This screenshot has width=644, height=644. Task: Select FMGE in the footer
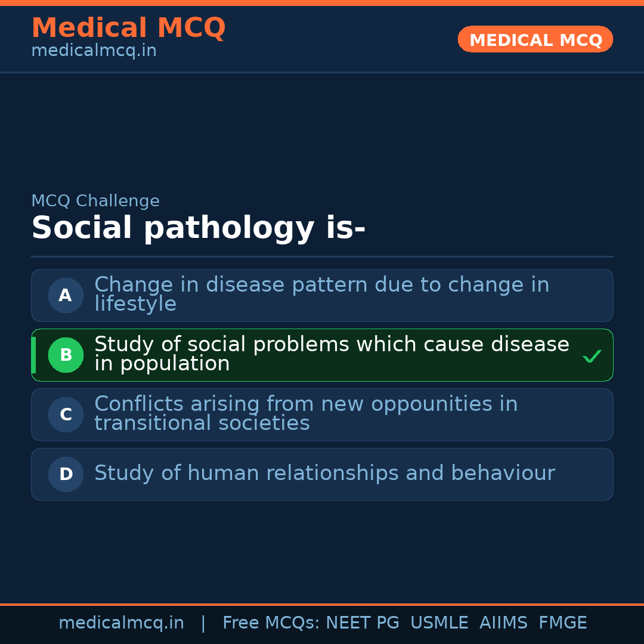(562, 623)
